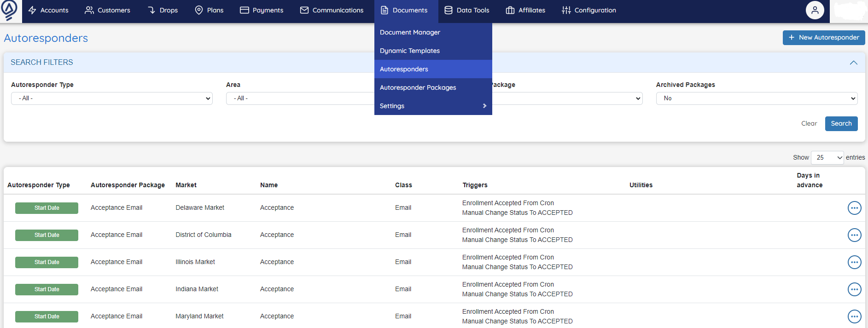868x328 pixels.
Task: Open the Data Tools menu label
Action: pos(473,10)
